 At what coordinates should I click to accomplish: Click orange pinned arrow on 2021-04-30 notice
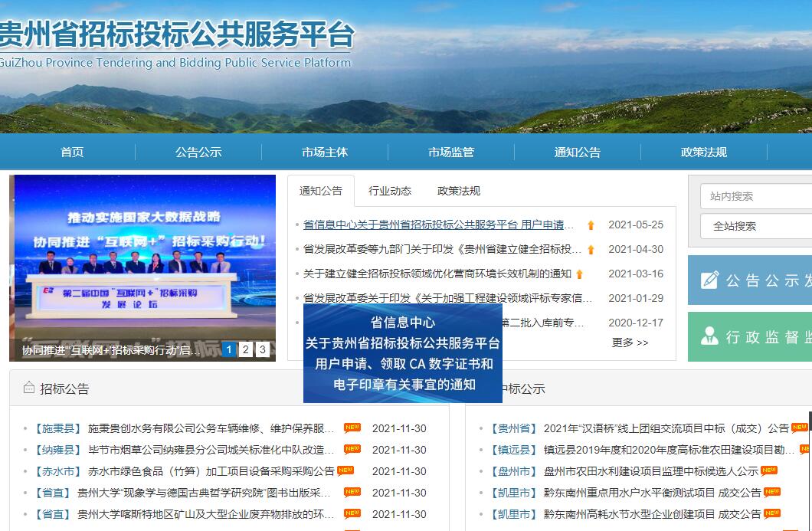[591, 250]
